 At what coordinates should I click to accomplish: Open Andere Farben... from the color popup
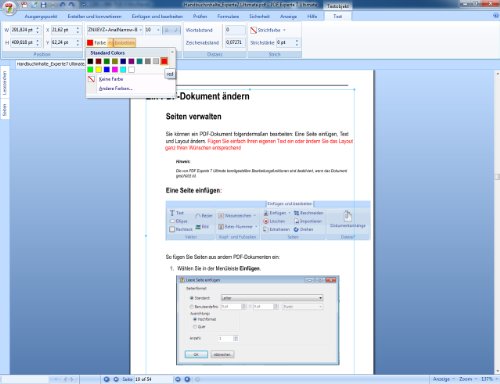click(116, 88)
